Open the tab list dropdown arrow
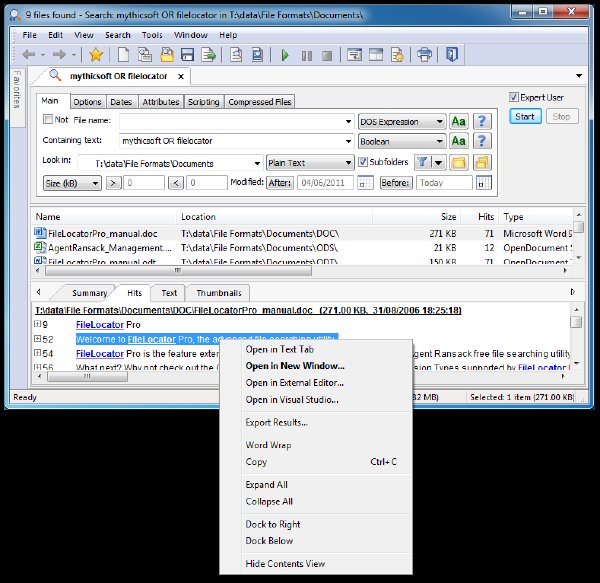 click(x=579, y=76)
